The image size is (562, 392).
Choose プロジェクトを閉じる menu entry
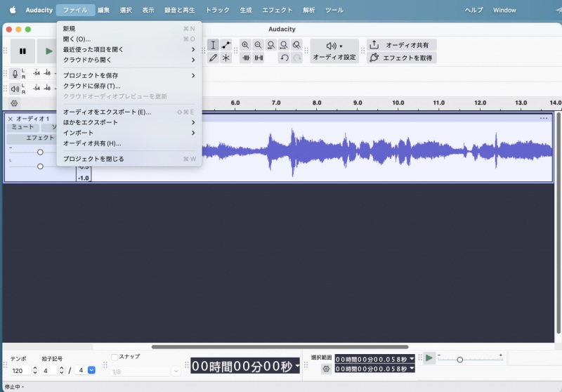129,159
